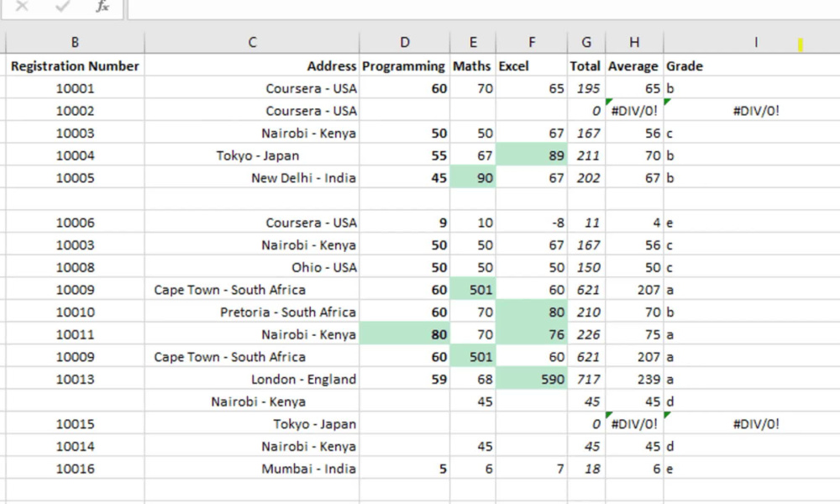Click Programming score 45 for 10005
The height and width of the screenshot is (504, 840).
click(x=405, y=178)
